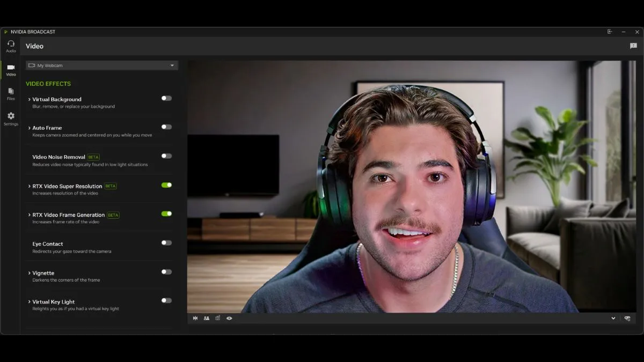Click the snapshot icon under preview
Screen dimensions: 644x362
pyautogui.click(x=217, y=318)
